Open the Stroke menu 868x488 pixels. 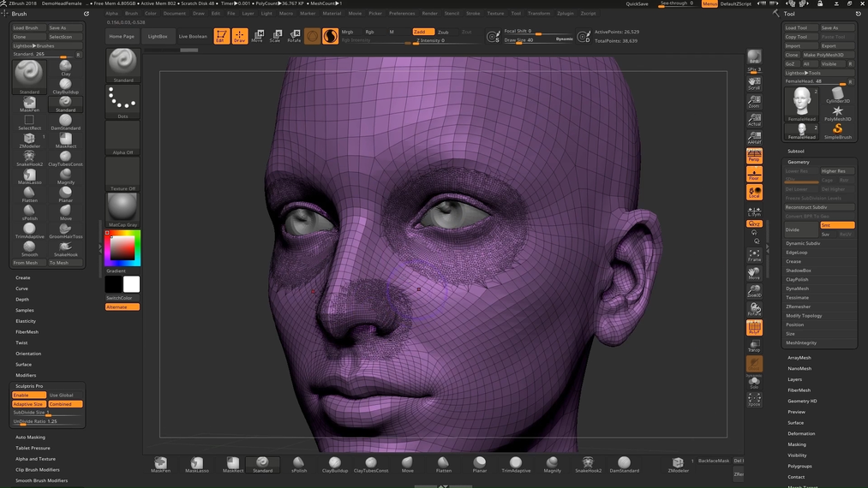[473, 14]
